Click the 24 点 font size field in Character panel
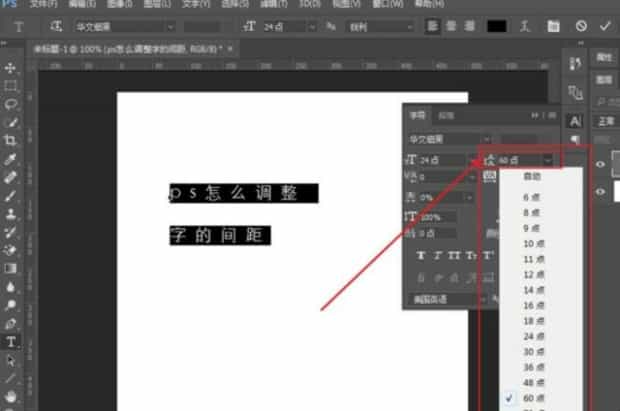This screenshot has width=620, height=411. coord(440,160)
